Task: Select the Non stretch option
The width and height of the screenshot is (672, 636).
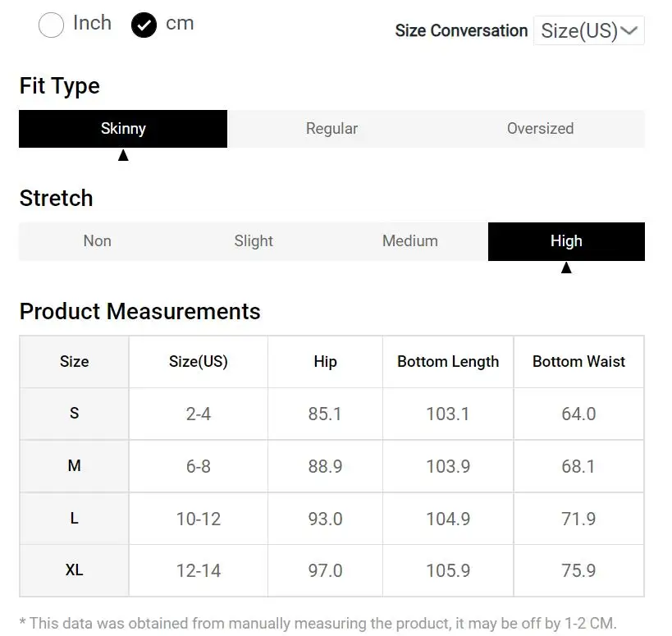Action: tap(97, 241)
